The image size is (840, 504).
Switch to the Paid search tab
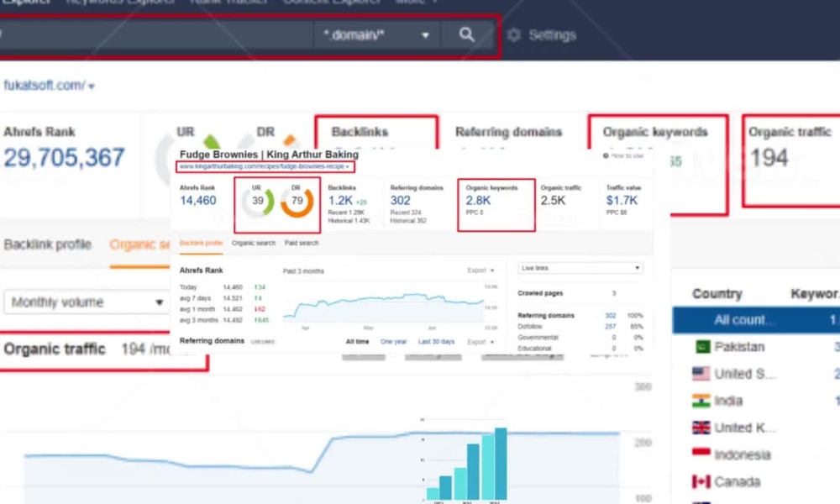301,243
